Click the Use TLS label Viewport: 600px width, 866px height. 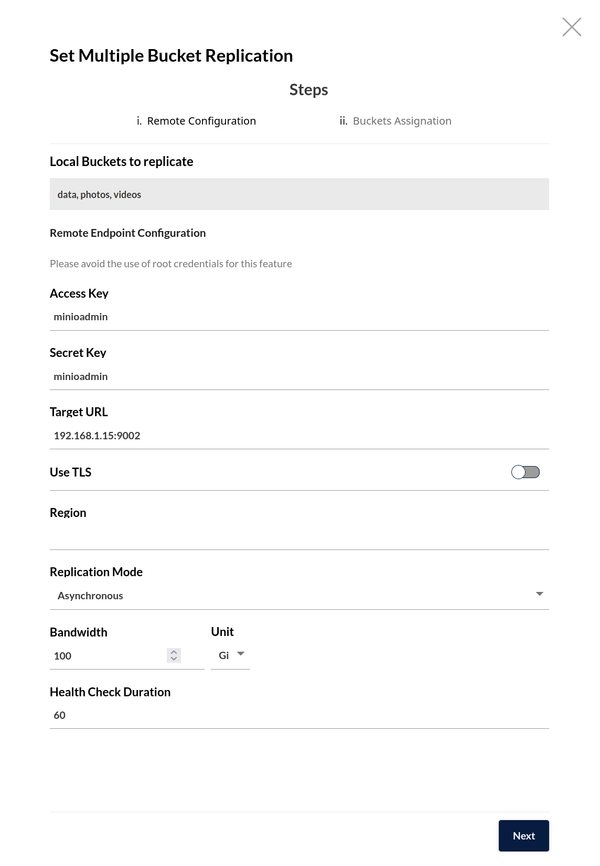point(71,472)
